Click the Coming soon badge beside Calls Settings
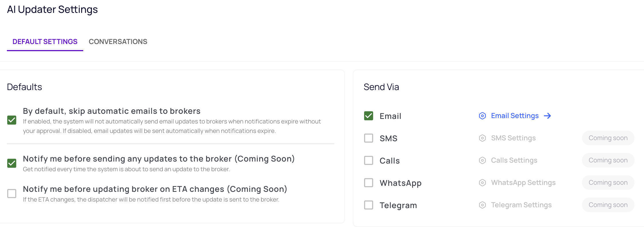Viewport: 644px width, 227px height. coord(608,160)
